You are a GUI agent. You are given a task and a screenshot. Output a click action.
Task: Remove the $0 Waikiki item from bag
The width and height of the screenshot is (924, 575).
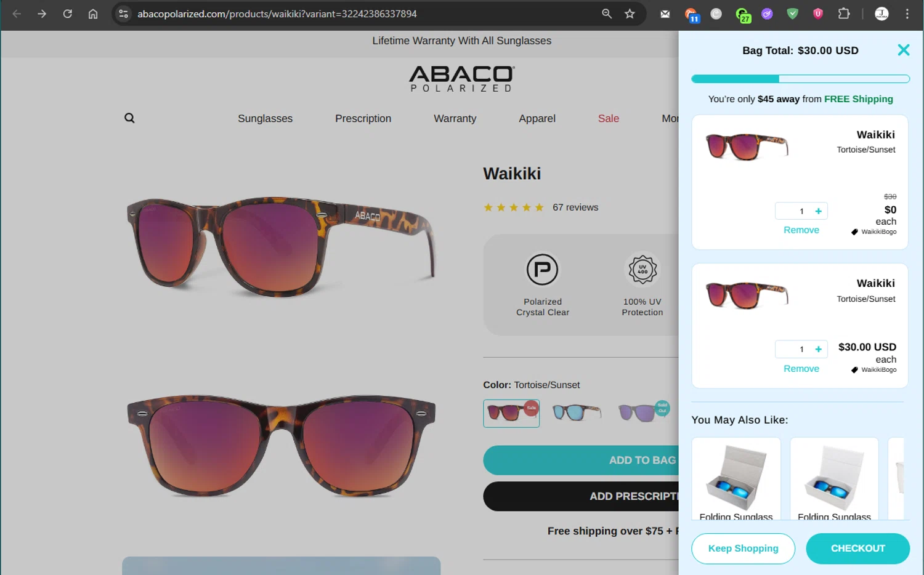(x=801, y=230)
